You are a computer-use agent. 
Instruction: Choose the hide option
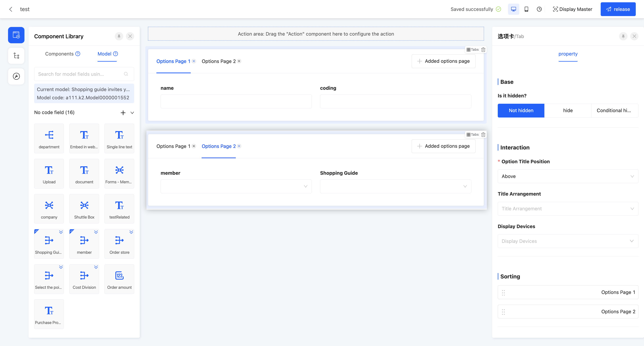click(568, 111)
